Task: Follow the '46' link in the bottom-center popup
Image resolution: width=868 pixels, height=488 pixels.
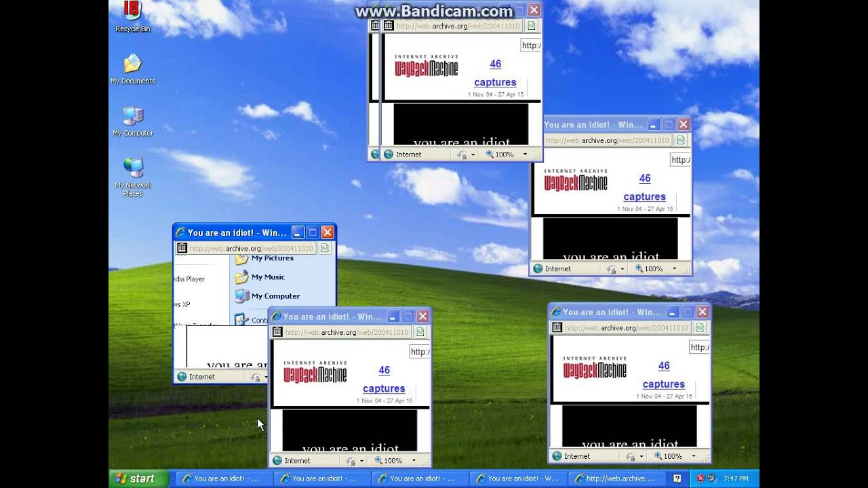Action: pyautogui.click(x=384, y=370)
